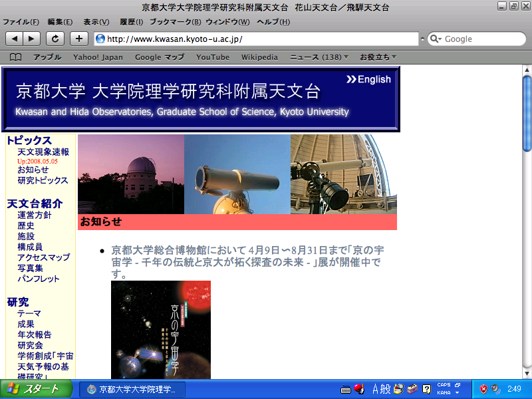Open the 研究会 sidebar link
This screenshot has height=399, width=532.
(30, 345)
